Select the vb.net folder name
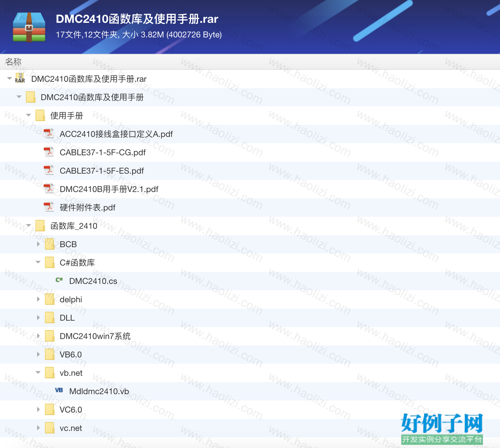The image size is (500, 448). [71, 373]
